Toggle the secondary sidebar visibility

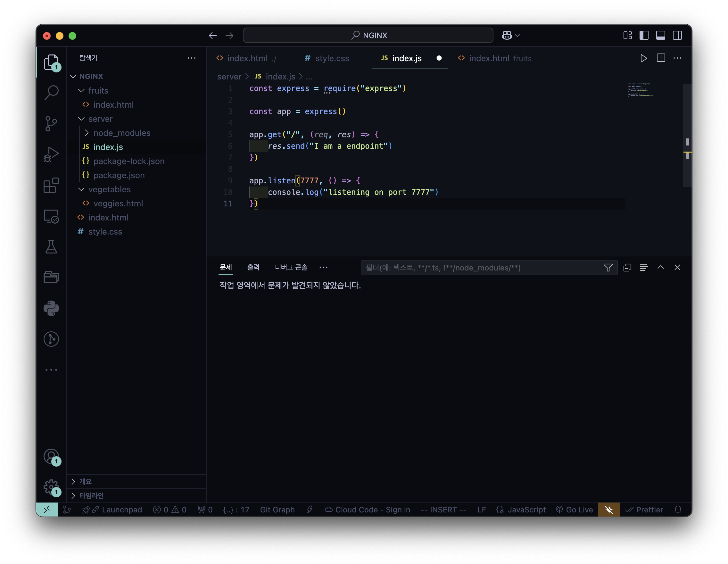677,35
